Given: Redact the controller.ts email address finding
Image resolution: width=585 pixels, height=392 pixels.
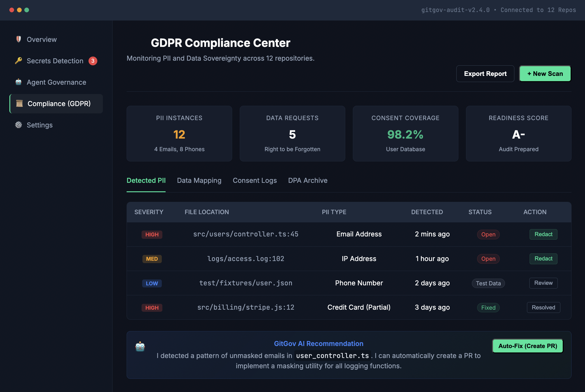Looking at the screenshot, I should click(543, 234).
